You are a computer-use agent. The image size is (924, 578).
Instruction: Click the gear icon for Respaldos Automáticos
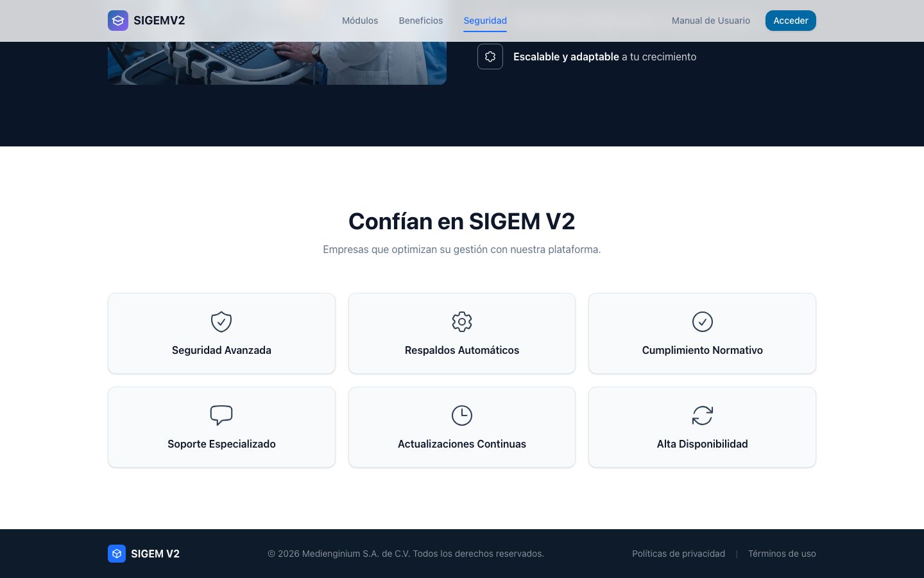(x=462, y=322)
